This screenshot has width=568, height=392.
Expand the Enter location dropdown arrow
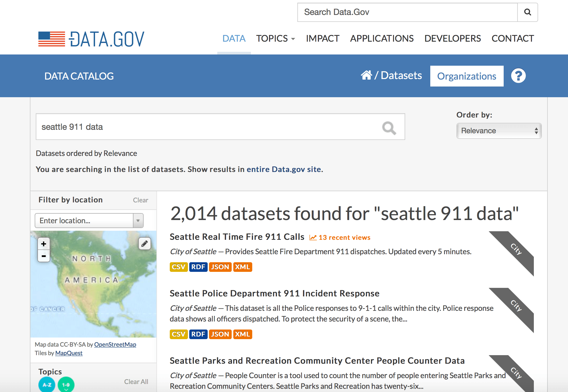click(x=138, y=221)
